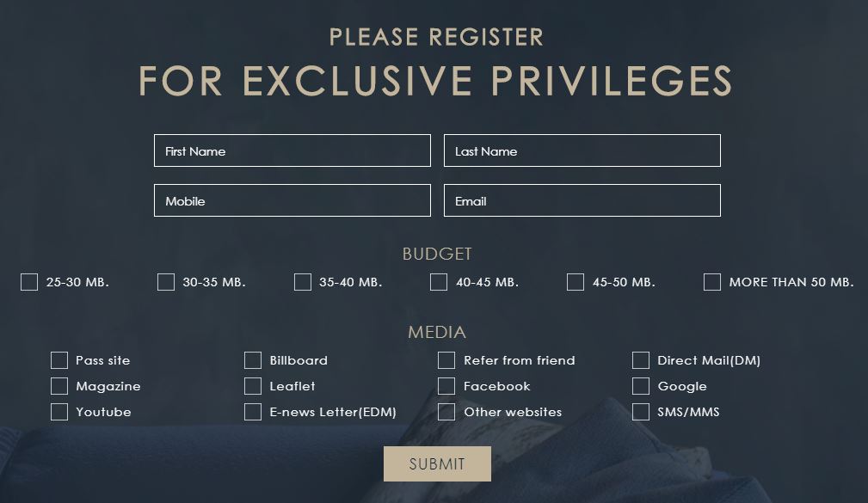The image size is (868, 503).
Task: Toggle the Facebook media checkbox
Action: 446,386
